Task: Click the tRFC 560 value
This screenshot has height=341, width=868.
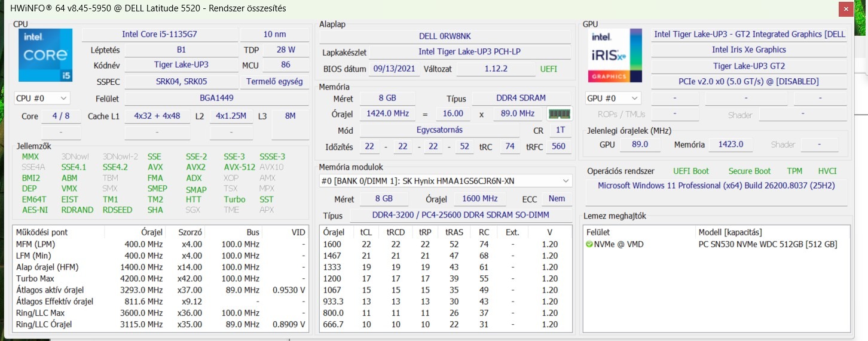Action: (559, 146)
